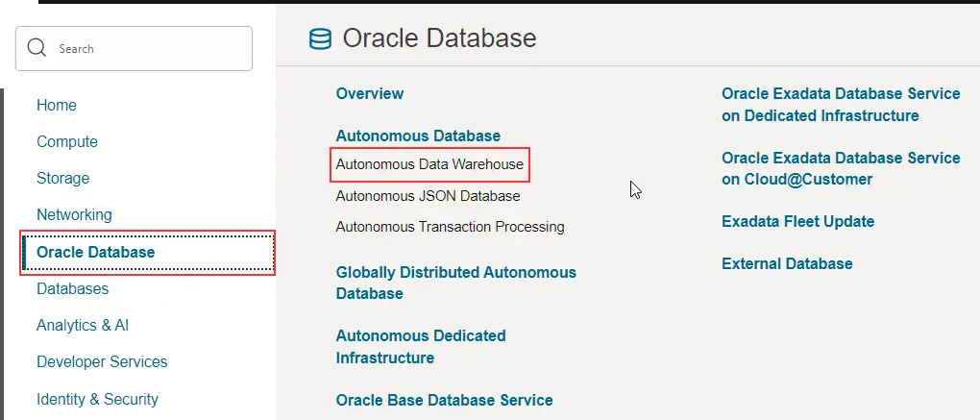The width and height of the screenshot is (980, 420).
Task: Click the Exadata Fleet Update link
Action: point(797,221)
